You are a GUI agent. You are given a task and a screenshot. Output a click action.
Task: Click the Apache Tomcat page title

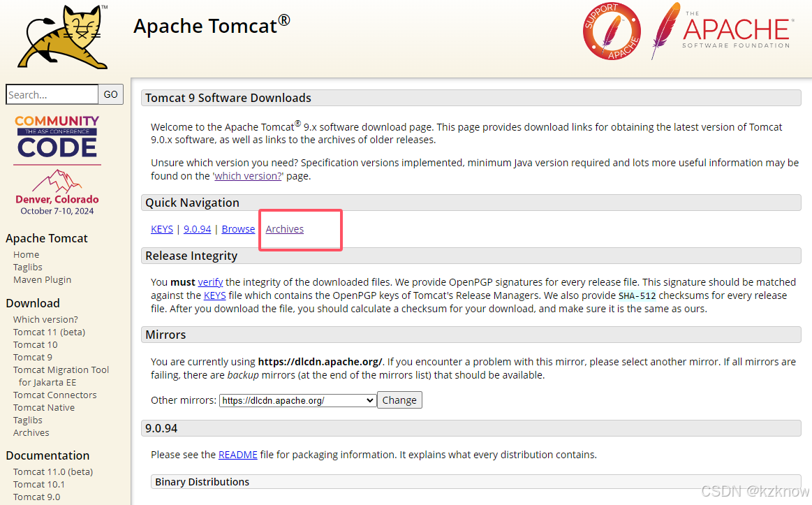tap(212, 25)
